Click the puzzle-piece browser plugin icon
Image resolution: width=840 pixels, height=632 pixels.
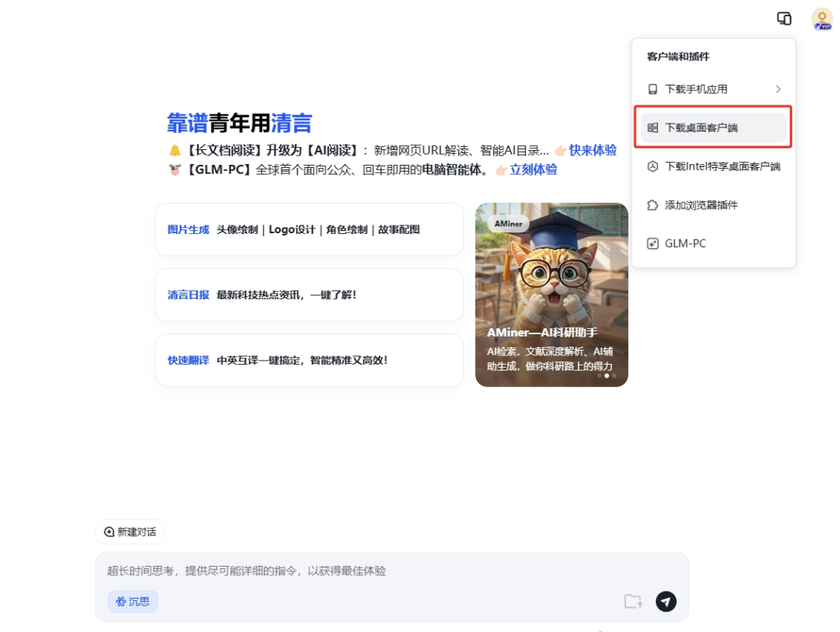coord(653,205)
